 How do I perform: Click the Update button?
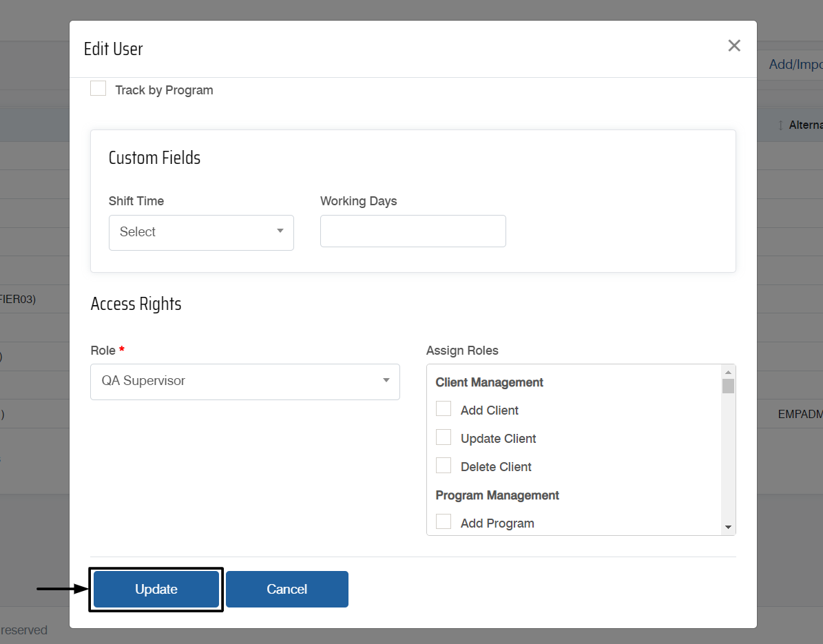point(156,589)
